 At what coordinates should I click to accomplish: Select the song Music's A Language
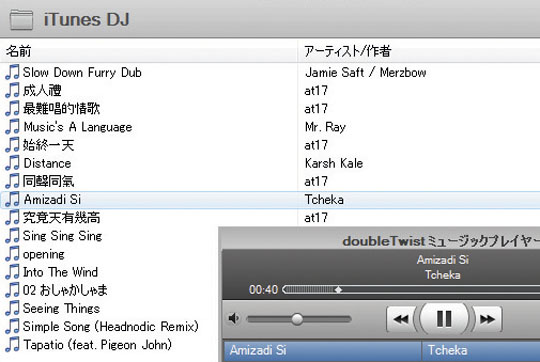tap(77, 127)
